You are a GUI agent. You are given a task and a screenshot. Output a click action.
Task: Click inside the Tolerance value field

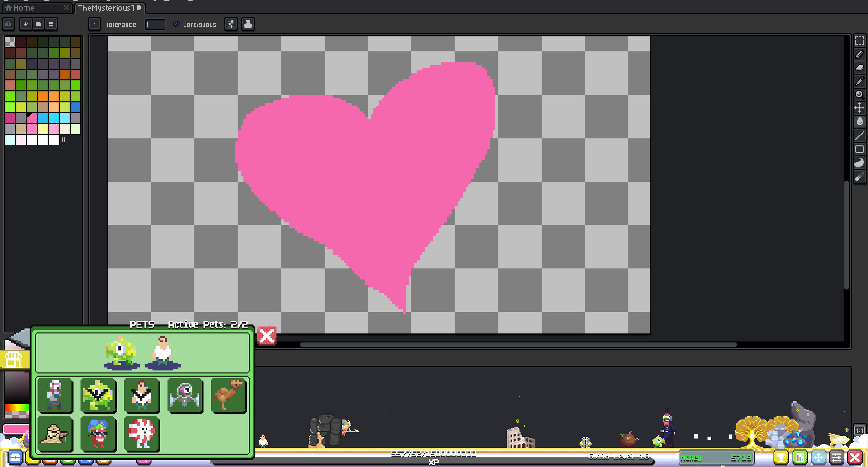[x=154, y=24]
